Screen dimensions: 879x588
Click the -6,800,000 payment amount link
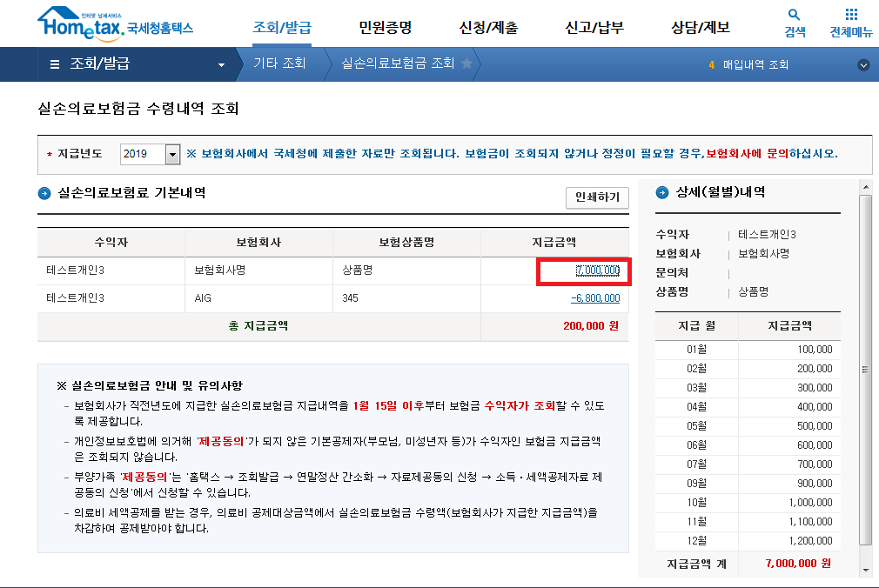[595, 298]
